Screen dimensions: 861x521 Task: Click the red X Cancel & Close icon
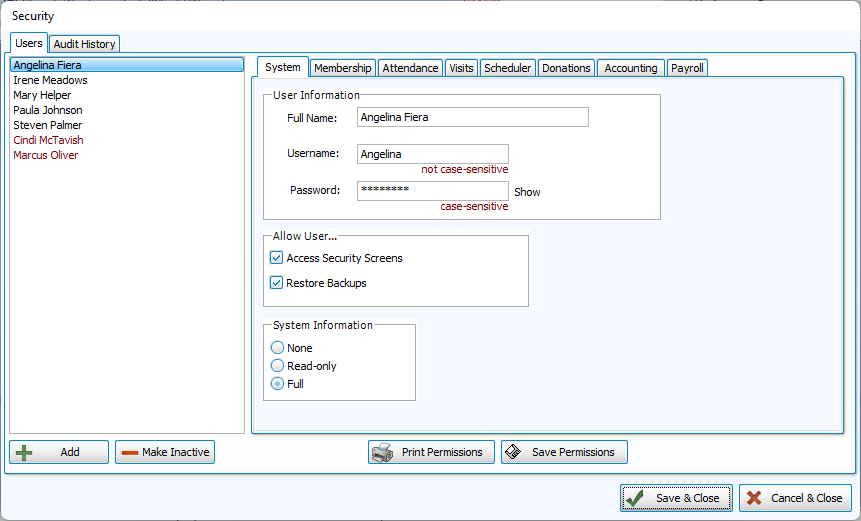coord(754,498)
